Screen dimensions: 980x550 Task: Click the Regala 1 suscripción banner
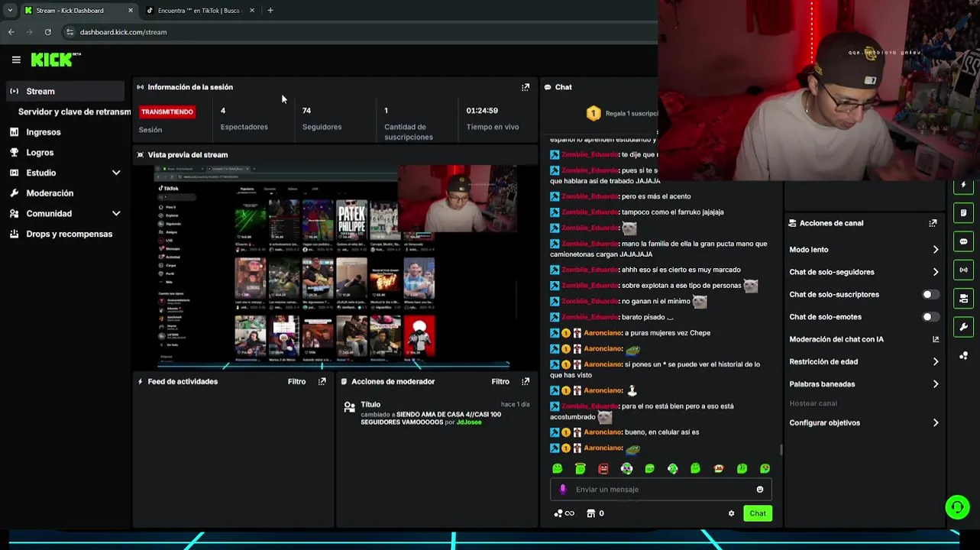[x=621, y=113]
